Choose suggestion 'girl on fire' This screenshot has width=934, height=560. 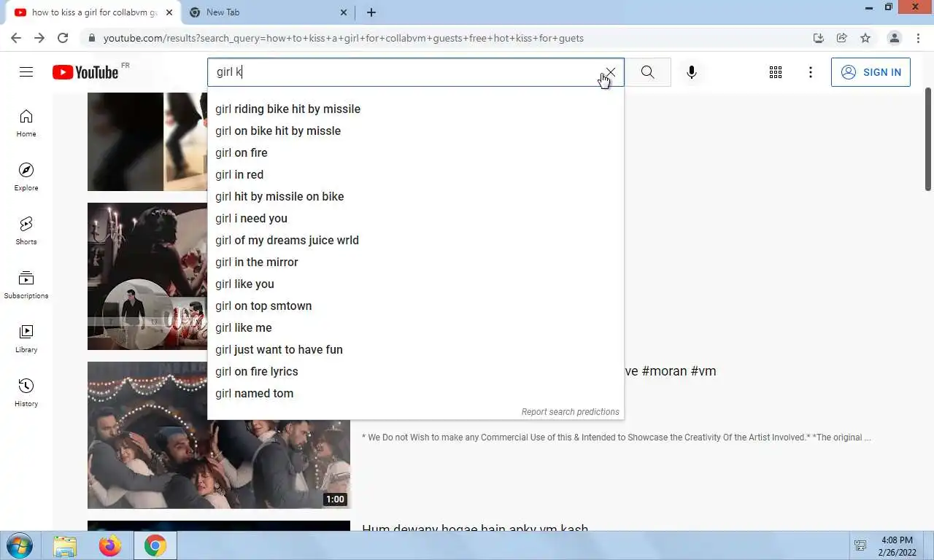416,152
